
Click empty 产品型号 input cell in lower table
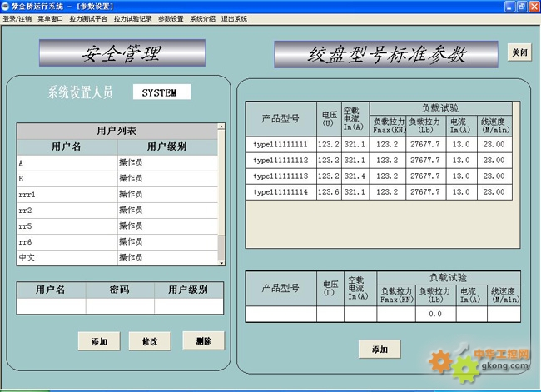[x=281, y=314]
